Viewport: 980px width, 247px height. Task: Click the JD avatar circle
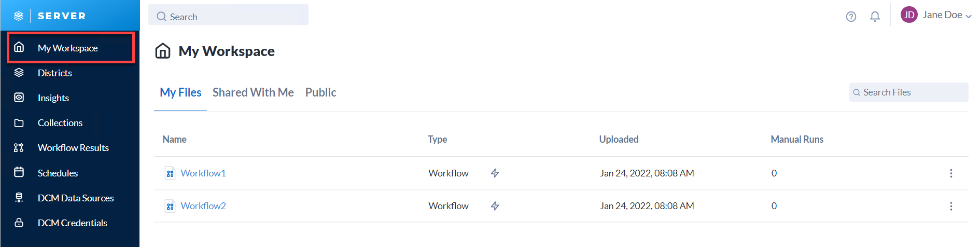point(909,15)
